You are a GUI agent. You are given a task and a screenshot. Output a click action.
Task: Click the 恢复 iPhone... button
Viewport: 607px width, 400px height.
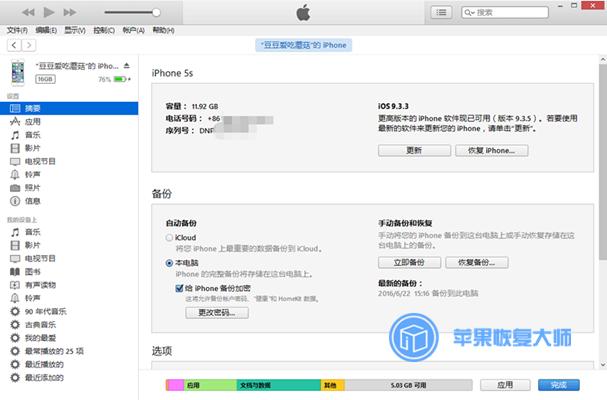[492, 150]
